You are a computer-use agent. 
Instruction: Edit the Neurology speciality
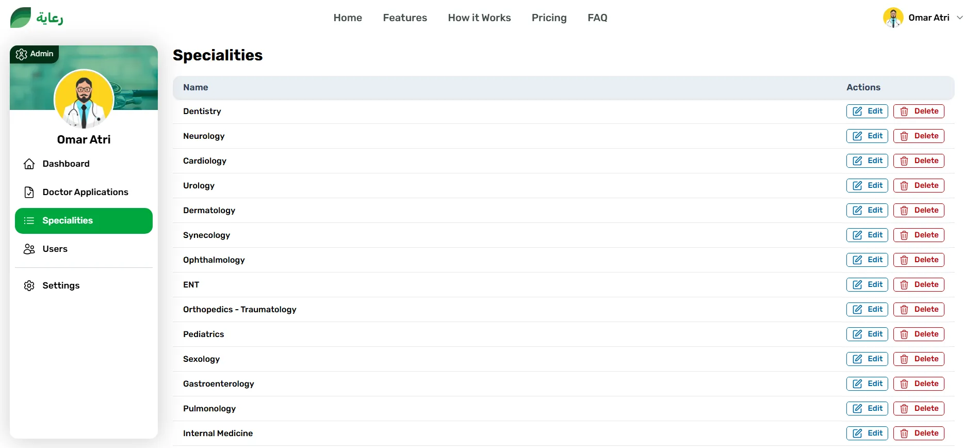tap(867, 136)
